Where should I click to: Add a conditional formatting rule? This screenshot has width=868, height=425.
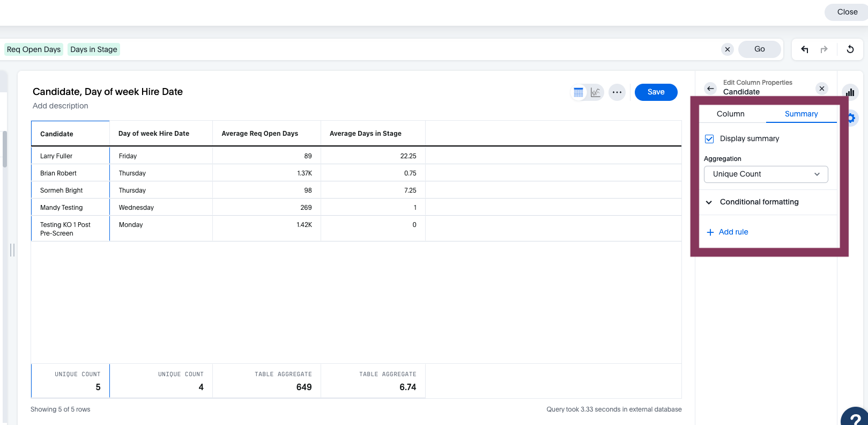pos(733,232)
